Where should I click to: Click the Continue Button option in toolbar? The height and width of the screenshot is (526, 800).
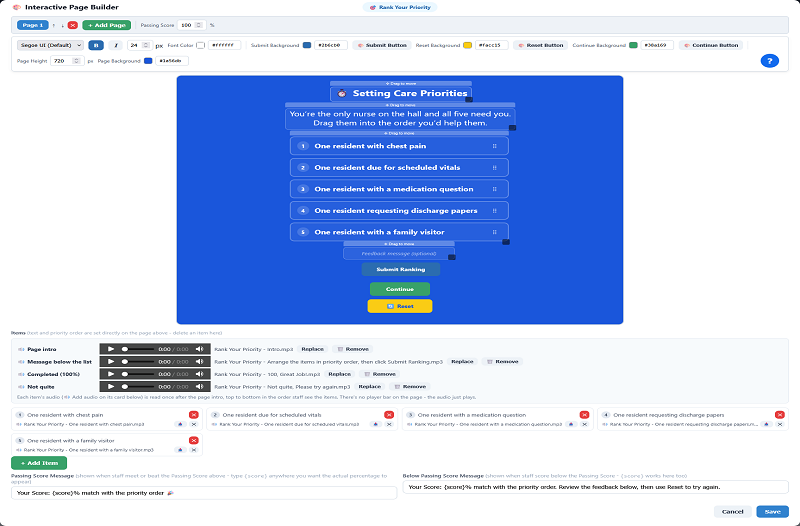click(711, 45)
